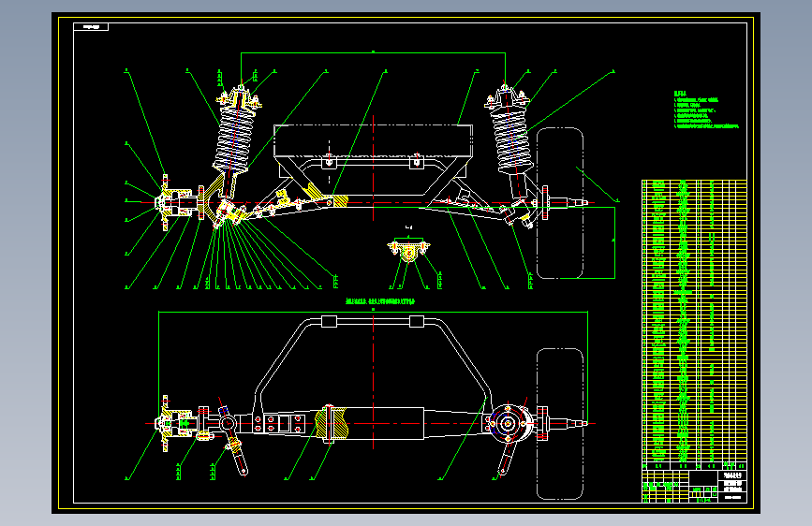The image size is (812, 526).
Task: Select the drawing number box at sheet corner
Action: click(x=91, y=26)
